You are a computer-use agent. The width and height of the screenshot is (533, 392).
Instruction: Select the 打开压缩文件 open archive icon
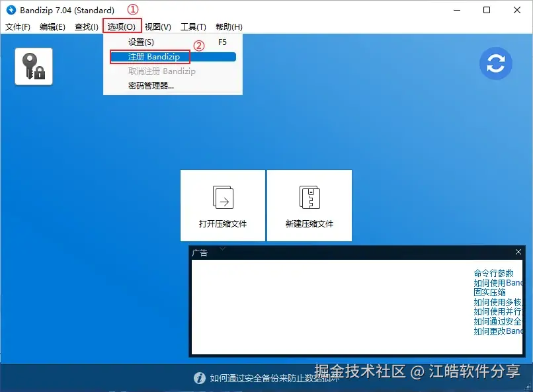pyautogui.click(x=222, y=205)
